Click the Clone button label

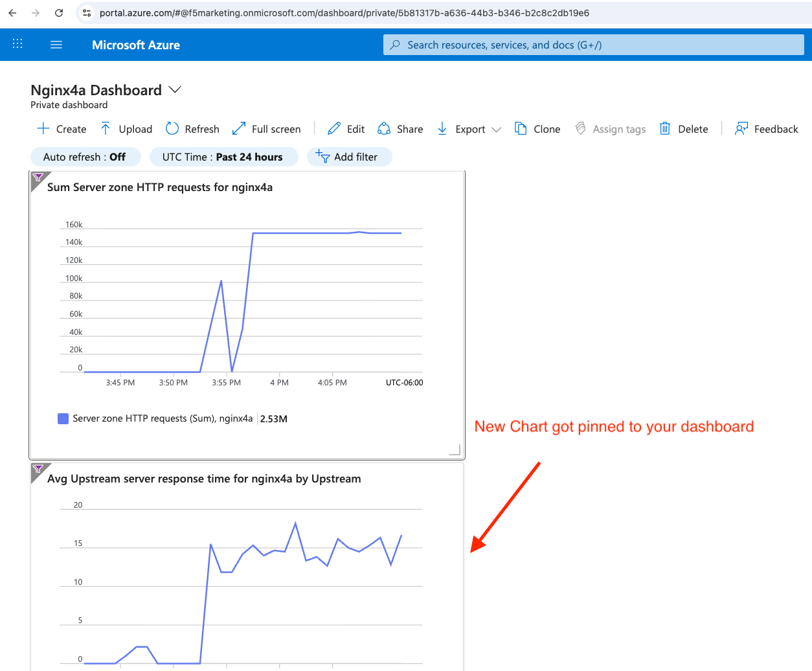pos(547,129)
